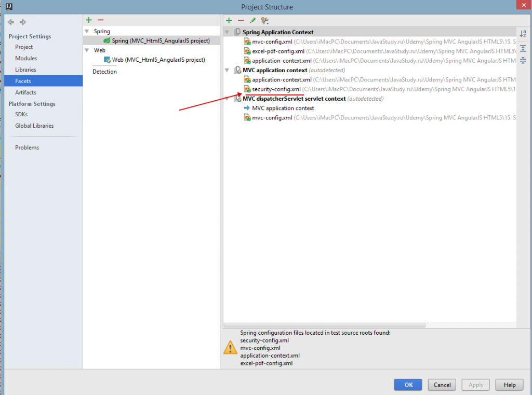Screen dimensions: 532x395
Task: Open the fileset wrench settings icon
Action: pos(265,21)
